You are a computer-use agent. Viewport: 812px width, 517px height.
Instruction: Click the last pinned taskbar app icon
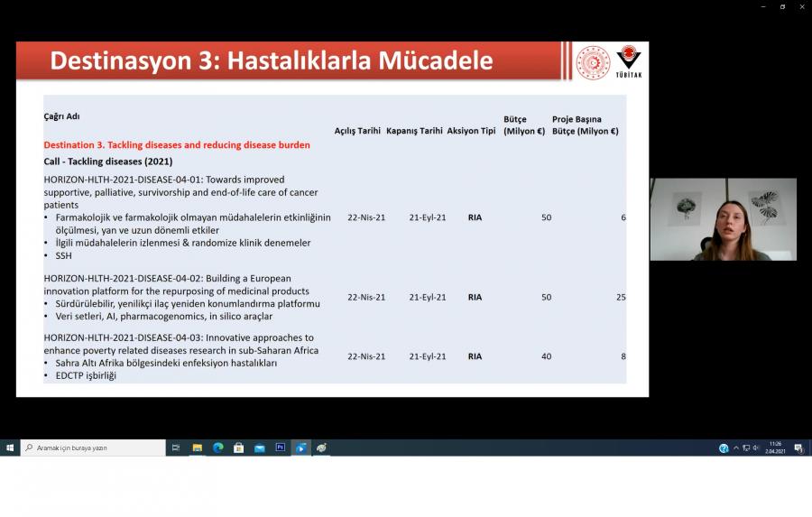point(322,448)
